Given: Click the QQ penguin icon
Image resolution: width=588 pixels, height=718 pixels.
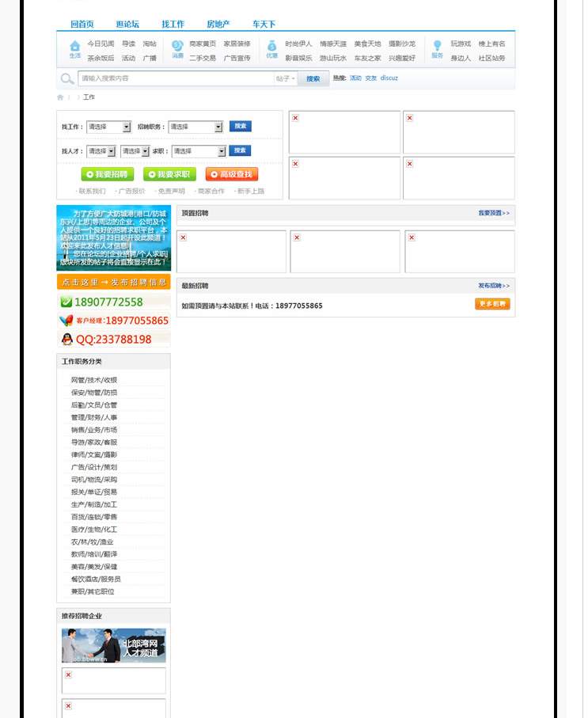Looking at the screenshot, I should click(x=66, y=340).
